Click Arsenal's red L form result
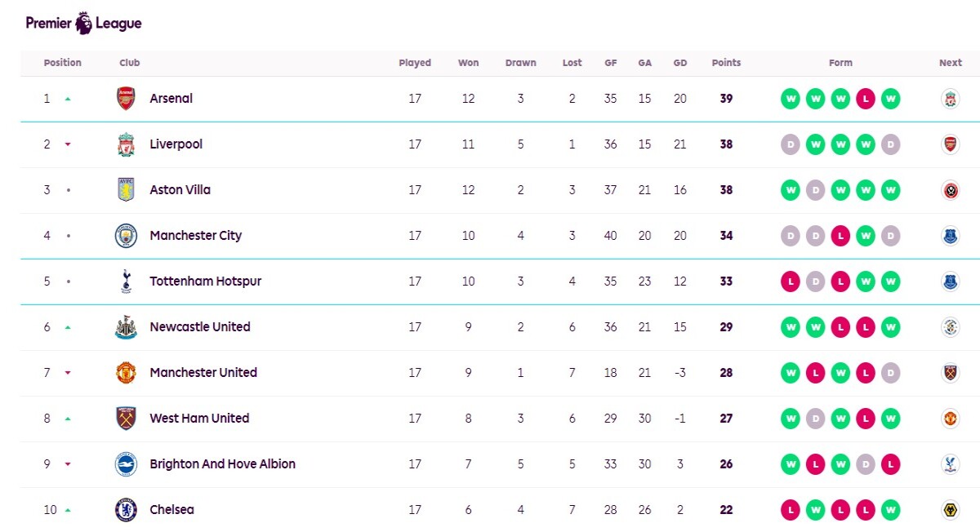This screenshot has height=532, width=980. [x=866, y=99]
